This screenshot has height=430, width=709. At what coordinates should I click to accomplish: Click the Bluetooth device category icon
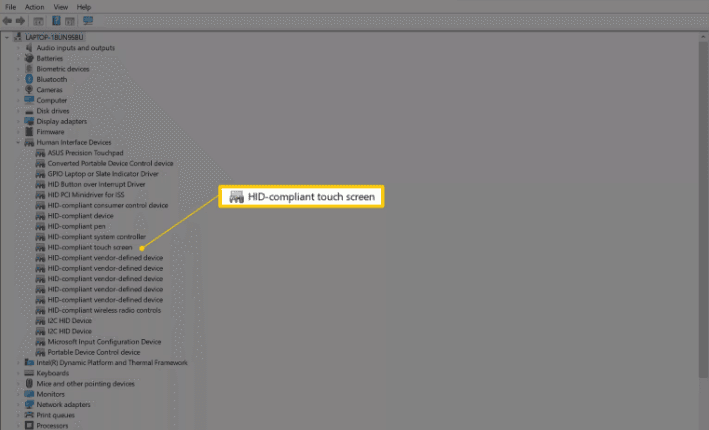[x=30, y=79]
